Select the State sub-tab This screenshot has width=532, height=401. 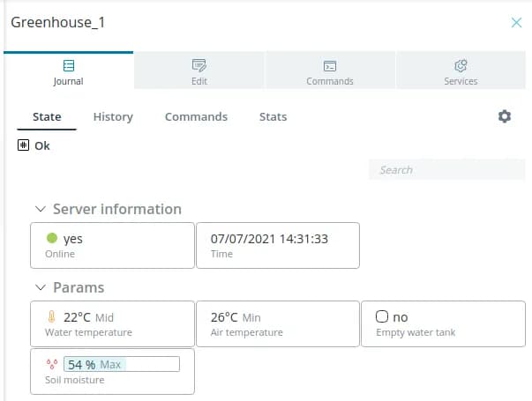click(47, 116)
